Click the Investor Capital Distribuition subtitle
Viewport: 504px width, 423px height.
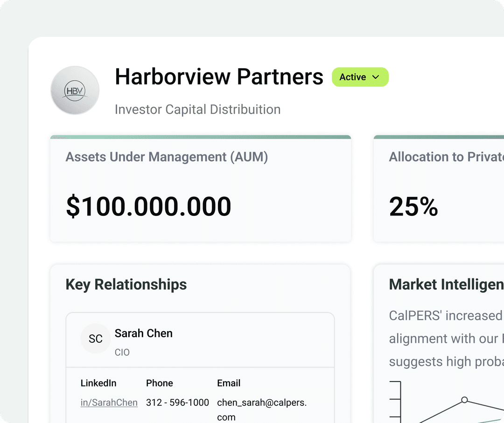[x=197, y=109]
